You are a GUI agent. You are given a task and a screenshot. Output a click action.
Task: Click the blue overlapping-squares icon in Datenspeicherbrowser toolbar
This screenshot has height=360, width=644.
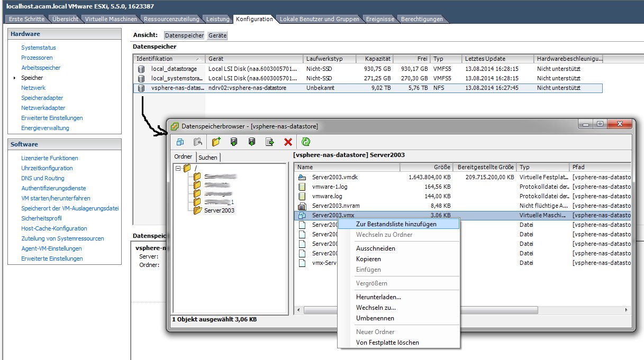180,142
